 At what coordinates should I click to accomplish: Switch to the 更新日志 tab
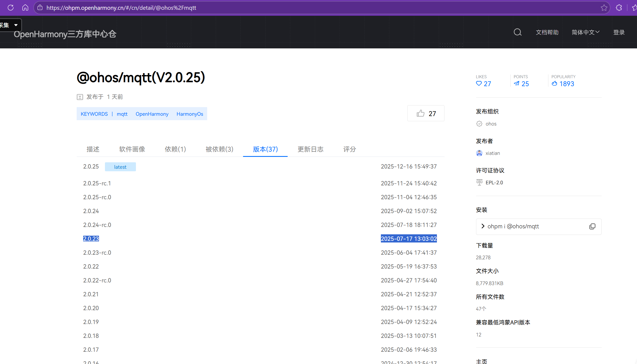(x=310, y=149)
